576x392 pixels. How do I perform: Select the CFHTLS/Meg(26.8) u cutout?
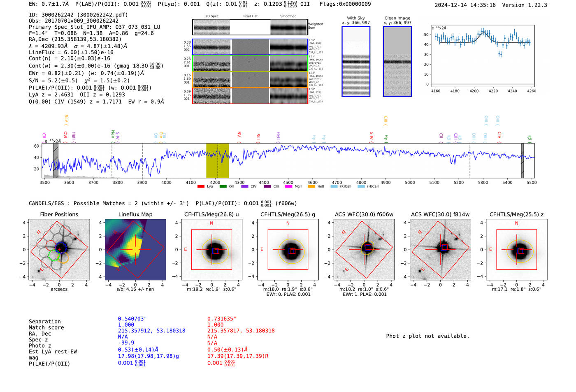(x=211, y=250)
